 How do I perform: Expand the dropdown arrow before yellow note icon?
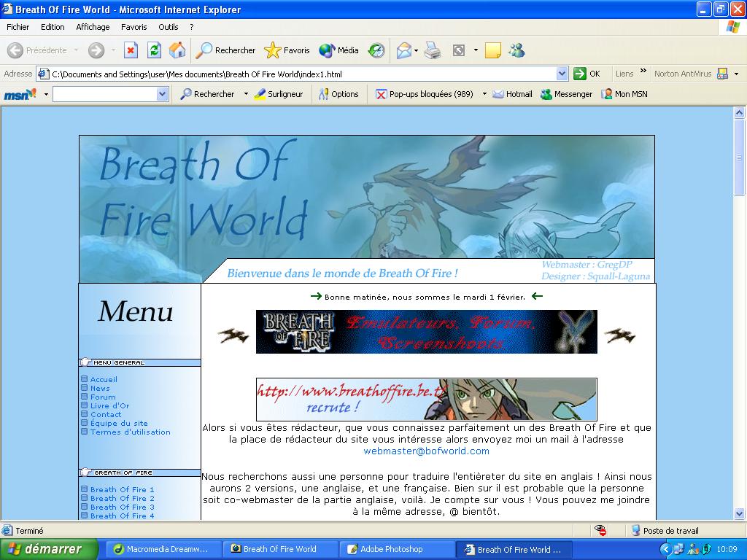(476, 50)
